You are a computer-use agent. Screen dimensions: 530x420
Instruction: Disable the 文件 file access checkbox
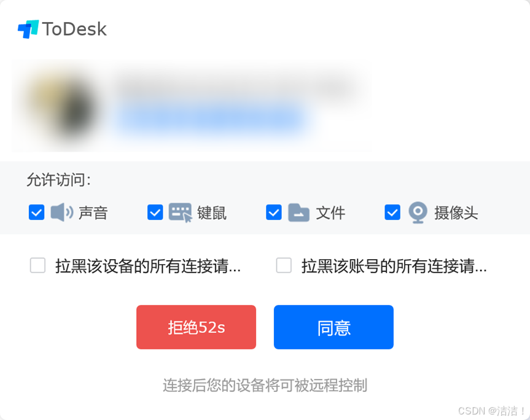coord(274,212)
